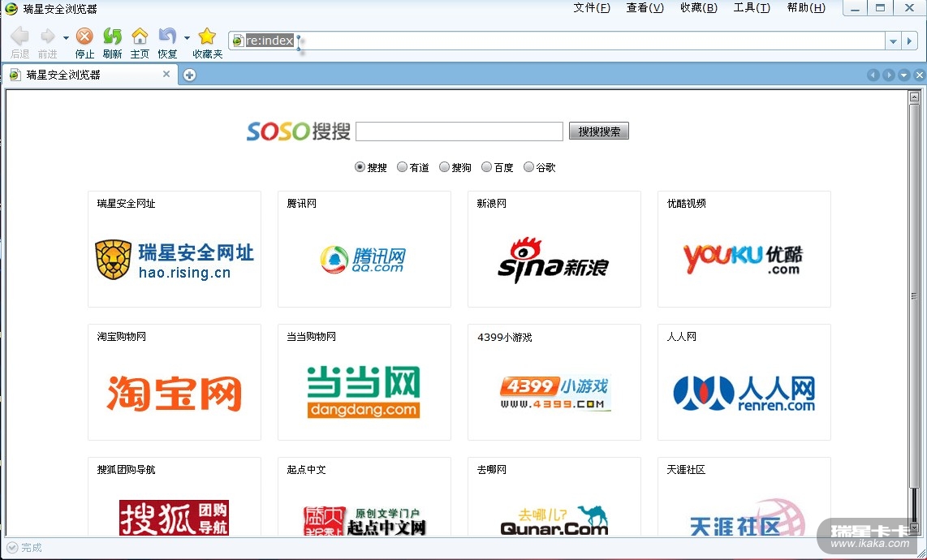The width and height of the screenshot is (927, 560).
Task: Minimize the browser window
Action: pos(854,8)
